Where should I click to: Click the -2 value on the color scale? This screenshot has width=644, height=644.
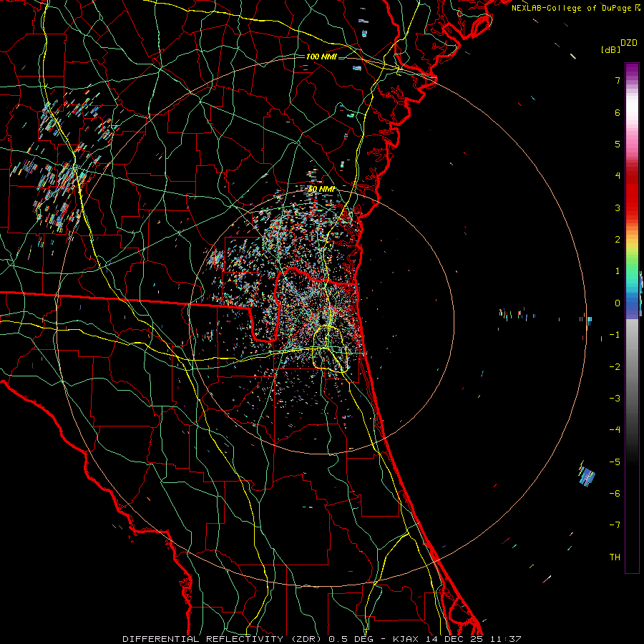[615, 367]
